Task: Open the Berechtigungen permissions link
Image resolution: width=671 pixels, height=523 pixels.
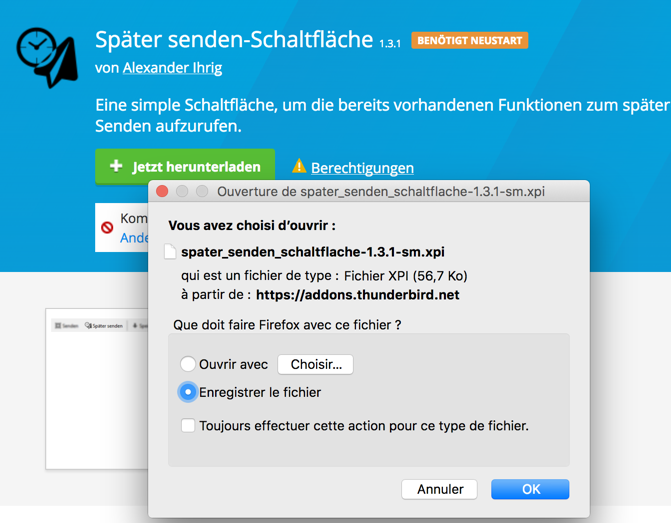Action: [x=362, y=168]
